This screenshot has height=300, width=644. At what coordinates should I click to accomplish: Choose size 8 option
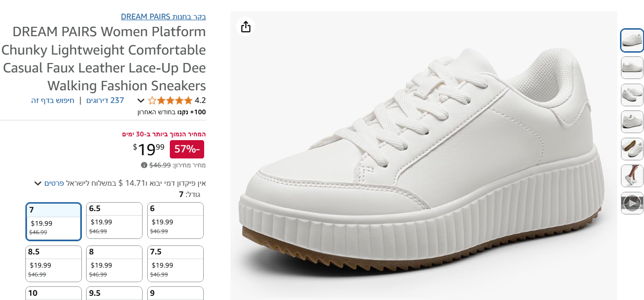(x=114, y=264)
